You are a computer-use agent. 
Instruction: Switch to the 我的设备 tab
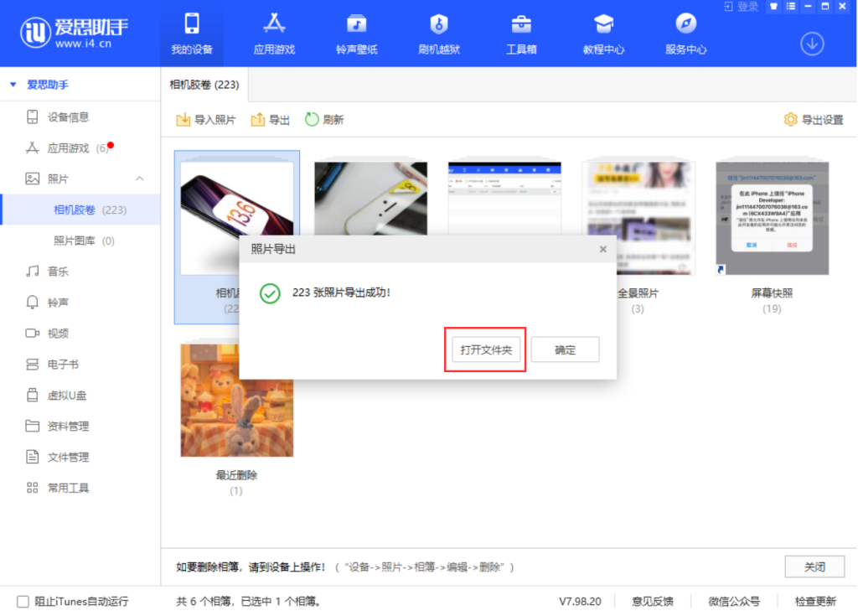192,34
